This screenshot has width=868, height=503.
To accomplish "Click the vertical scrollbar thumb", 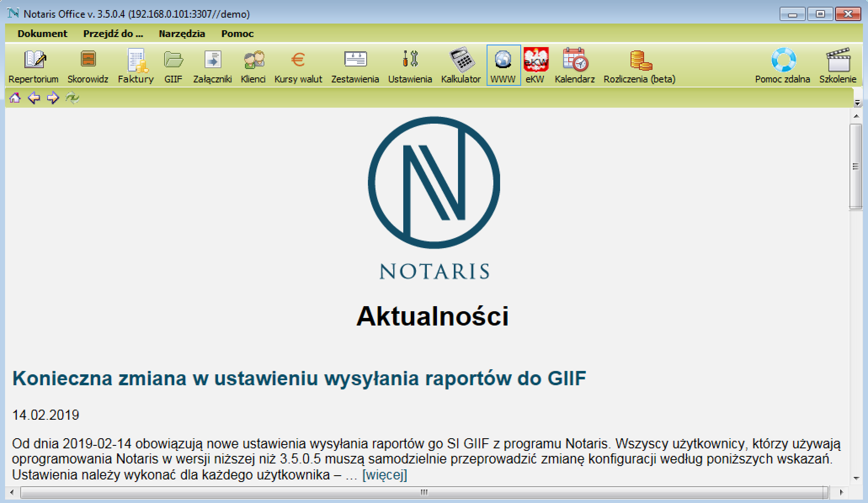I will [x=856, y=167].
